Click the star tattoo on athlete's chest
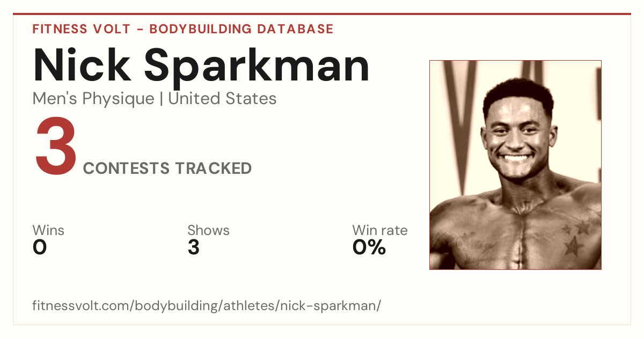 pyautogui.click(x=573, y=246)
